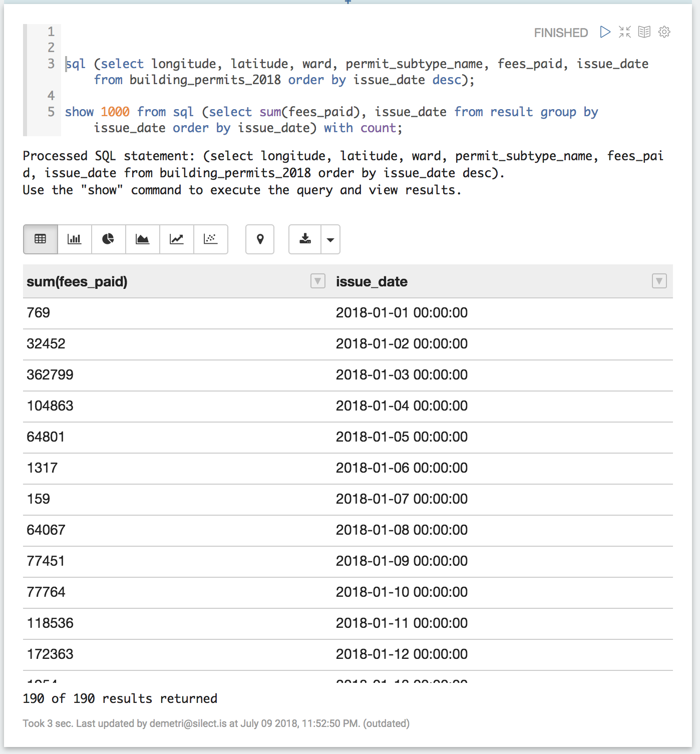Sort by the sum(fees_paid) header

(77, 281)
